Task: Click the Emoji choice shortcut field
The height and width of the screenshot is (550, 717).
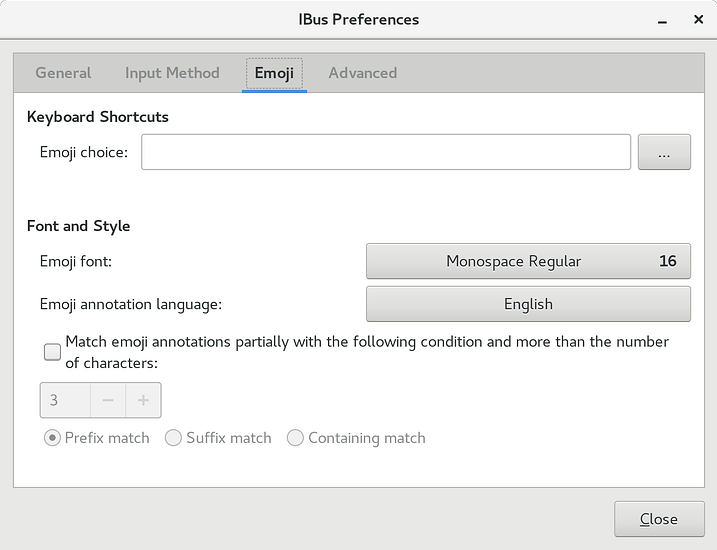Action: click(x=386, y=152)
